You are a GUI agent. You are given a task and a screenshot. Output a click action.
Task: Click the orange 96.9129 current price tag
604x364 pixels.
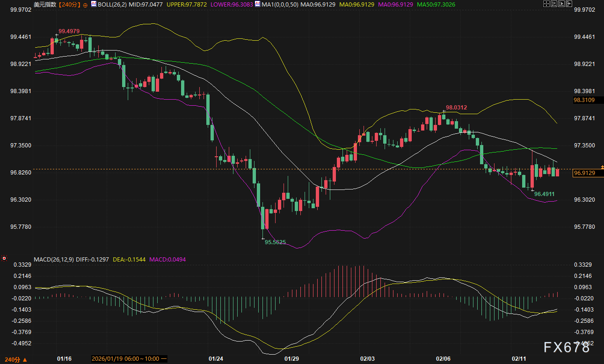click(x=584, y=173)
